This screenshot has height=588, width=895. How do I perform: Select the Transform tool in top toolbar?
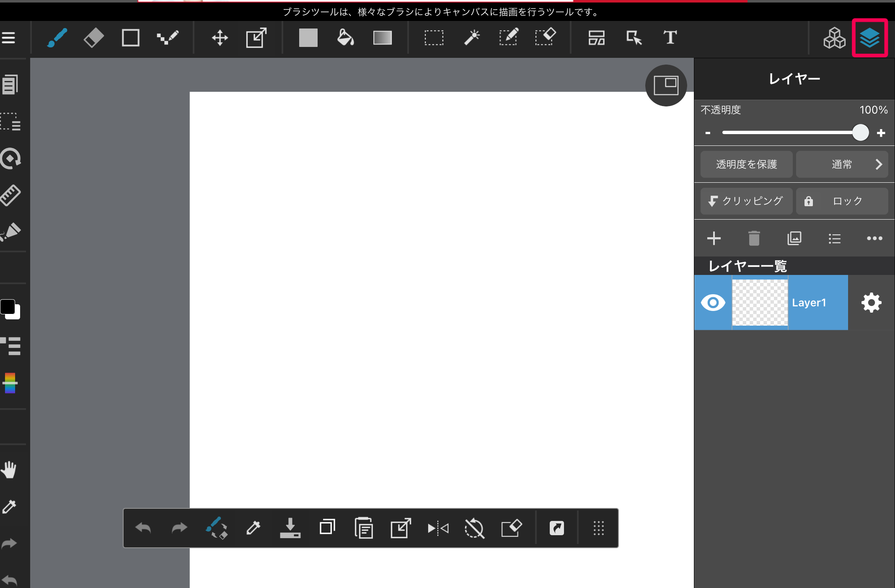[256, 38]
